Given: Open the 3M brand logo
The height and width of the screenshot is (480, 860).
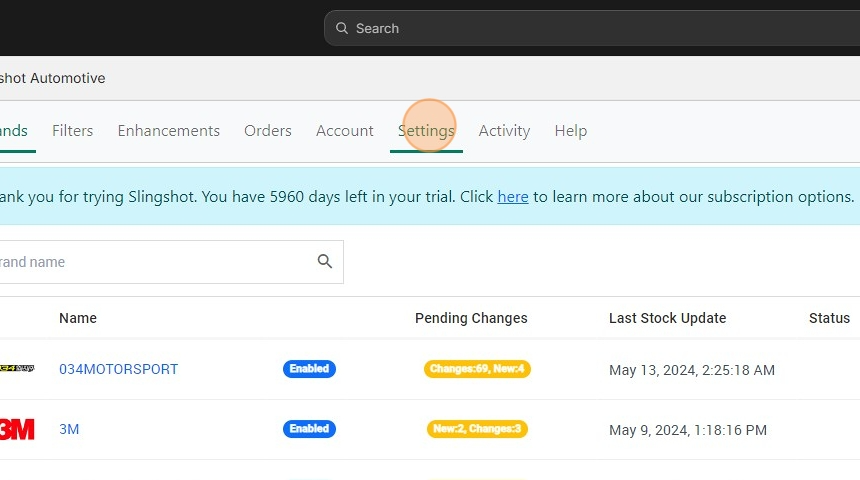Looking at the screenshot, I should pyautogui.click(x=17, y=429).
